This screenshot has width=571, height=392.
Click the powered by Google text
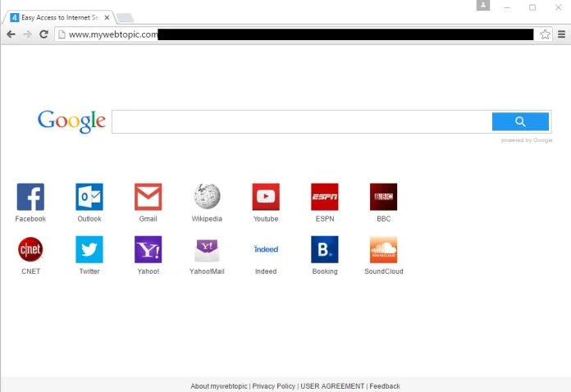(x=527, y=140)
